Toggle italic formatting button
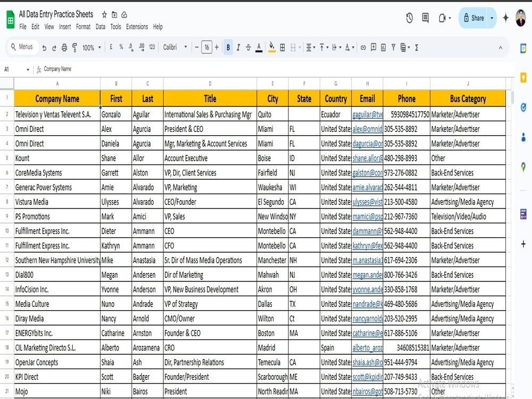 (238, 47)
